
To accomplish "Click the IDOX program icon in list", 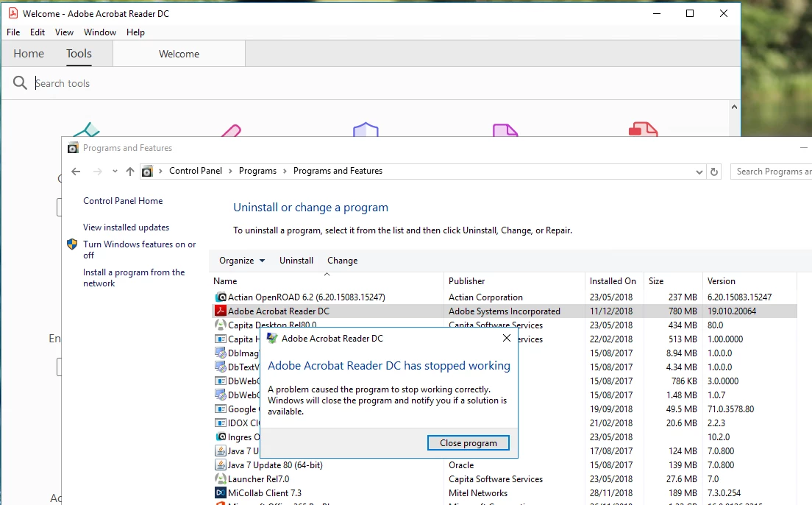I will pyautogui.click(x=221, y=423).
